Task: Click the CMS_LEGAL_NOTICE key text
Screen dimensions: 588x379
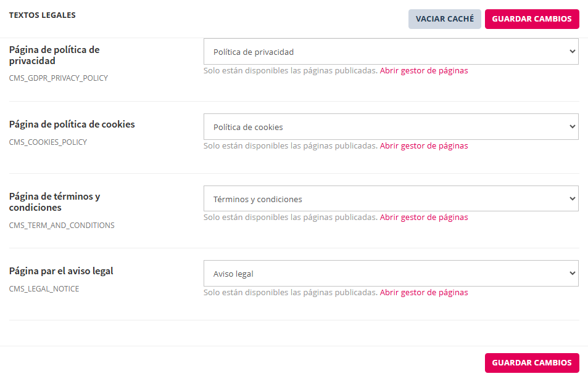Action: [x=44, y=289]
